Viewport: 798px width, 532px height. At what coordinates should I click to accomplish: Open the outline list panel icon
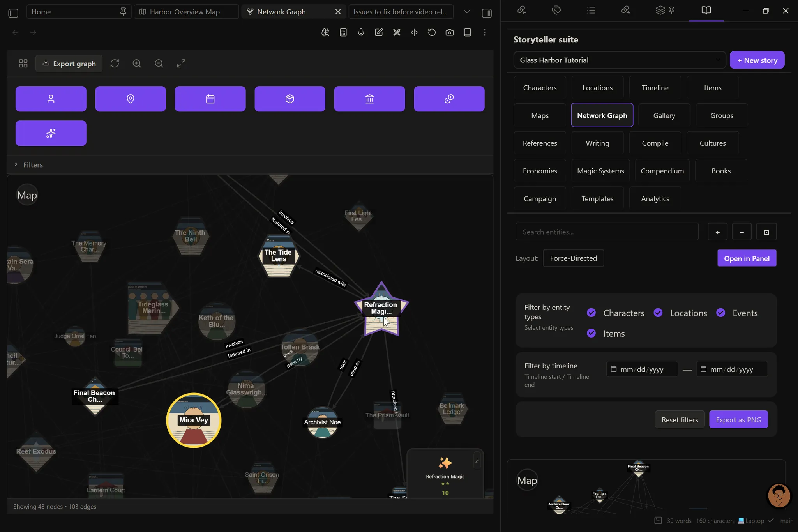[x=591, y=10]
